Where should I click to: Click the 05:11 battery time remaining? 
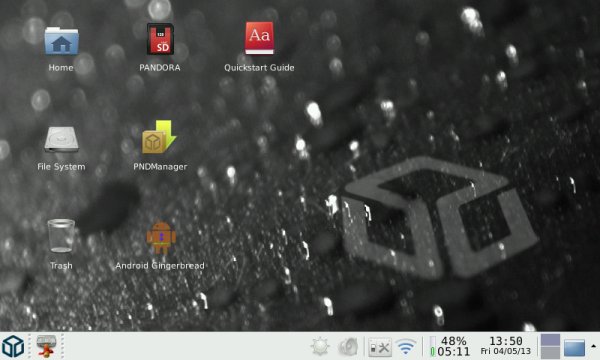[x=453, y=352]
